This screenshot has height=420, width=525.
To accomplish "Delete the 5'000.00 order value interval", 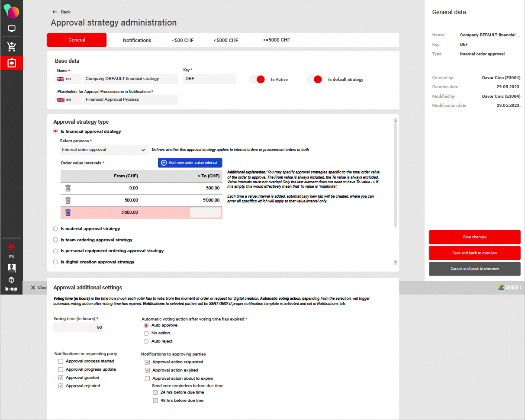I will tap(68, 213).
